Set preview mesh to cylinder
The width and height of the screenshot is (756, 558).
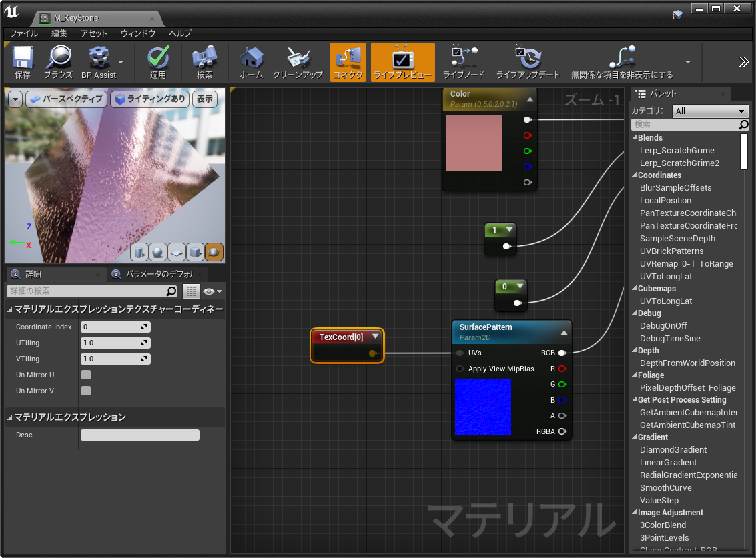(139, 252)
